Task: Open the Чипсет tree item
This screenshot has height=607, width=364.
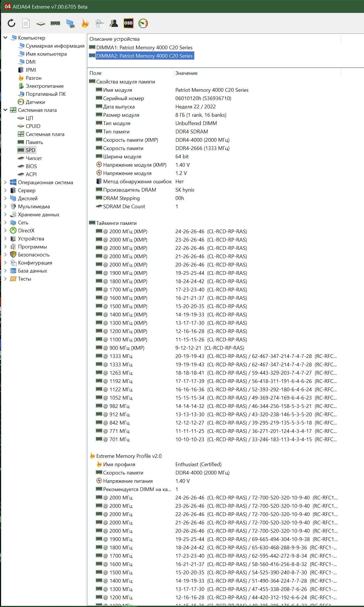Action: (34, 158)
